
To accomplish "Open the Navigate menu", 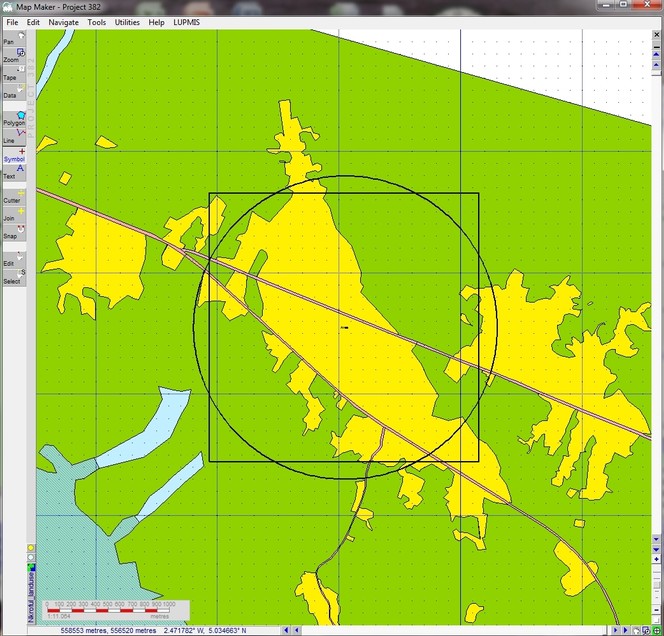I will pyautogui.click(x=63, y=21).
